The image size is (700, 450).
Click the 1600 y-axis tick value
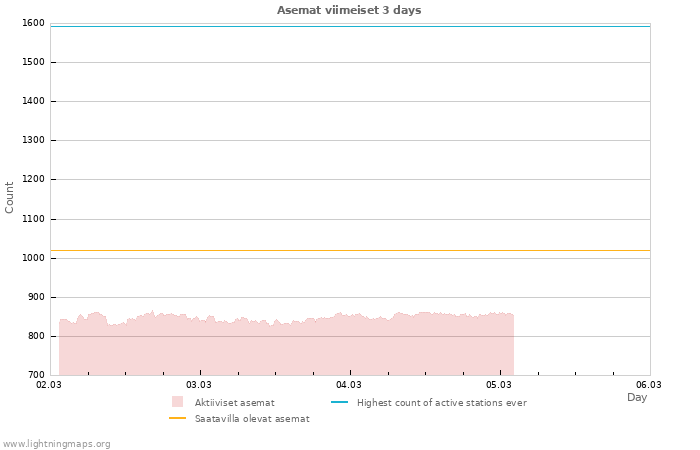click(33, 23)
